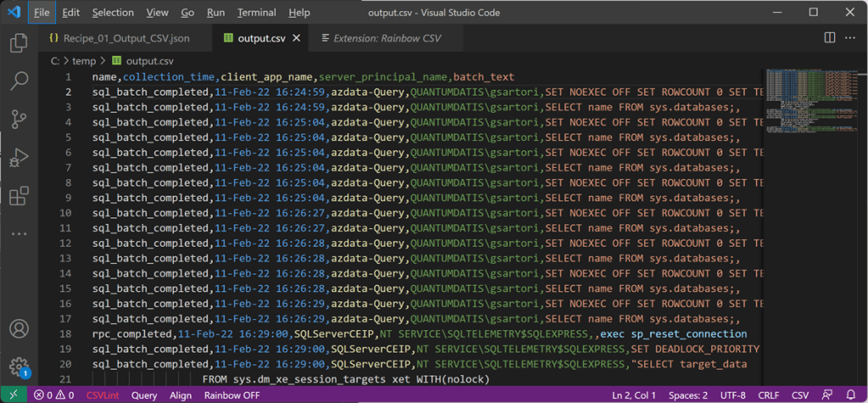
Task: Open the Explorer view in activity bar
Action: [x=19, y=43]
